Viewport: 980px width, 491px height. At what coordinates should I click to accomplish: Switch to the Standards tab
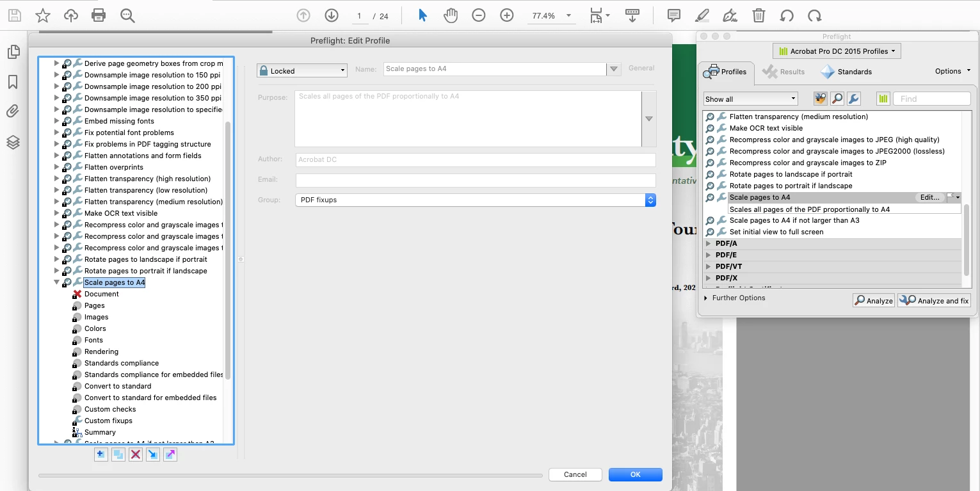coord(846,72)
